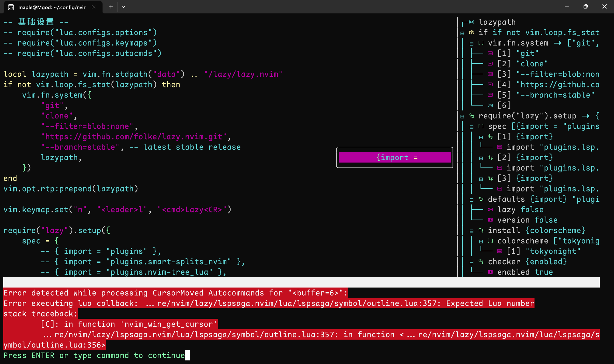Click the field icon next to enabled true
614x364 pixels.
pyautogui.click(x=490, y=272)
